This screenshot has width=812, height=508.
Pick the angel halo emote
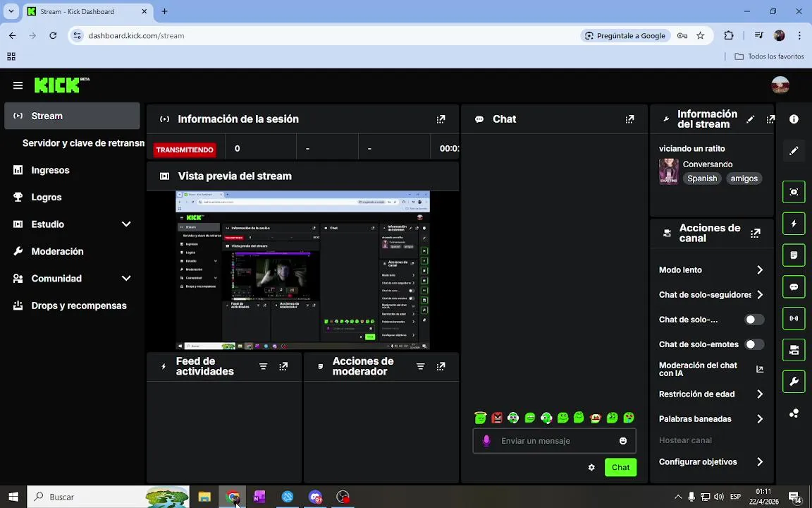pyautogui.click(x=481, y=417)
